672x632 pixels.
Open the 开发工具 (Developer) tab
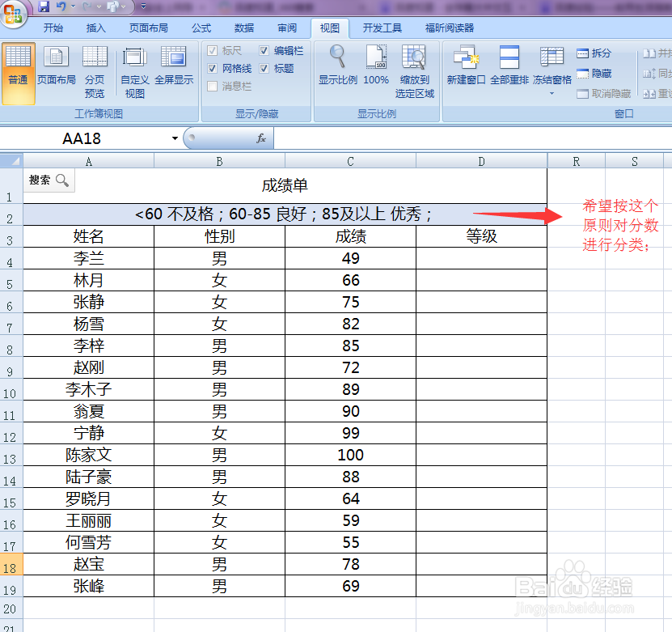coord(382,28)
